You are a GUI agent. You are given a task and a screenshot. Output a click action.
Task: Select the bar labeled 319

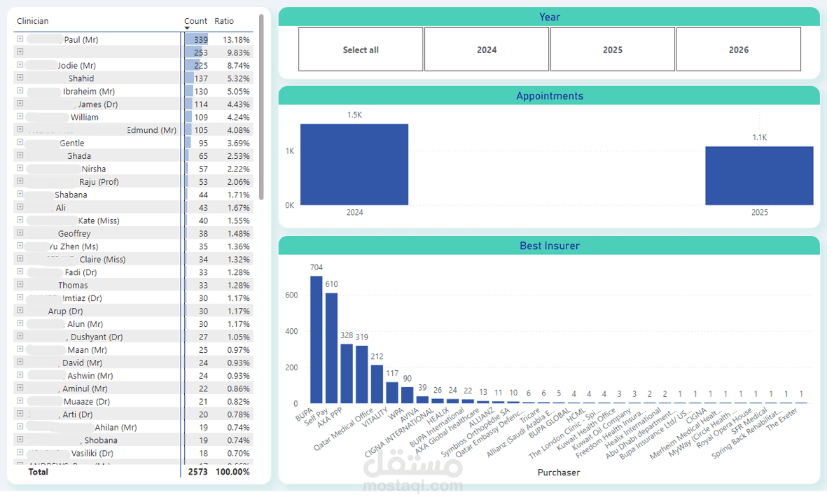[x=361, y=374]
